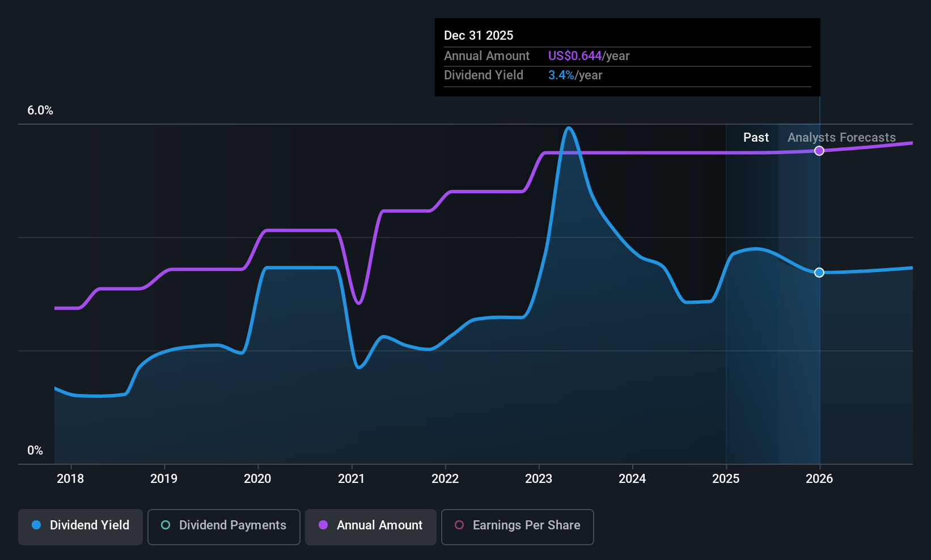
Task: Click the 6.0% y-axis label
Action: pos(40,111)
